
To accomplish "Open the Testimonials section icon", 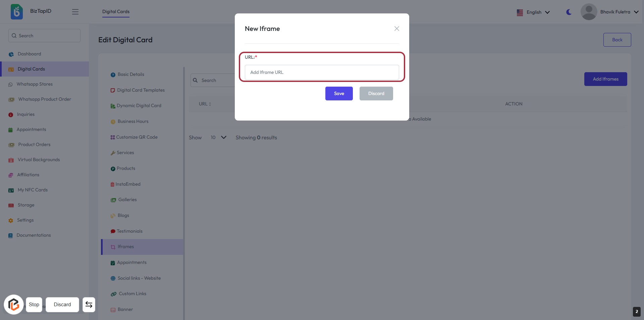I will pyautogui.click(x=113, y=231).
